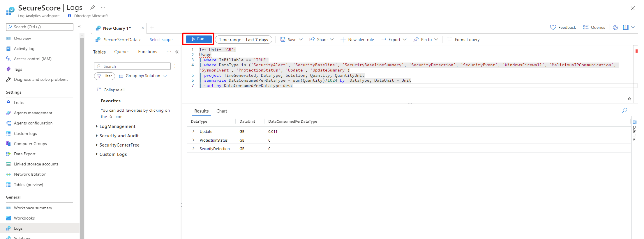Image resolution: width=644 pixels, height=239 pixels.
Task: Open the tables search options menu
Action: tap(175, 66)
